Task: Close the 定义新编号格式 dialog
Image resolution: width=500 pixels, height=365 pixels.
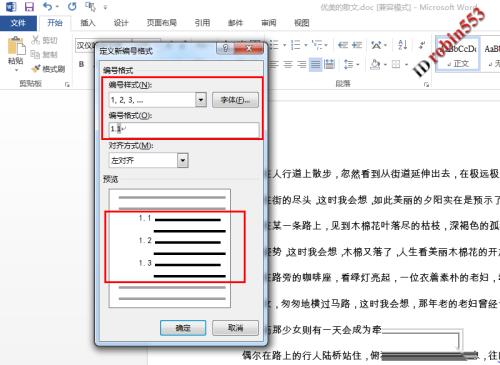Action: (x=249, y=48)
